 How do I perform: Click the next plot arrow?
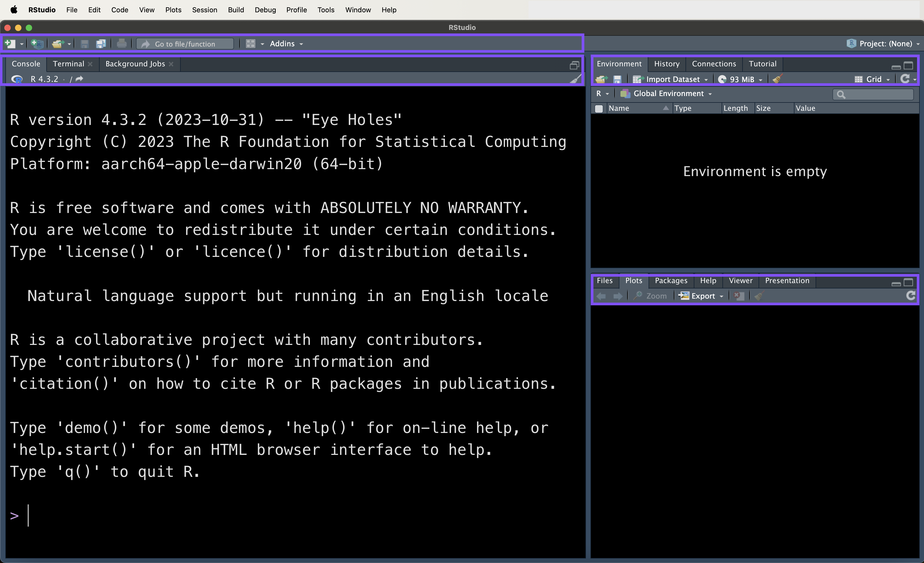(x=618, y=296)
